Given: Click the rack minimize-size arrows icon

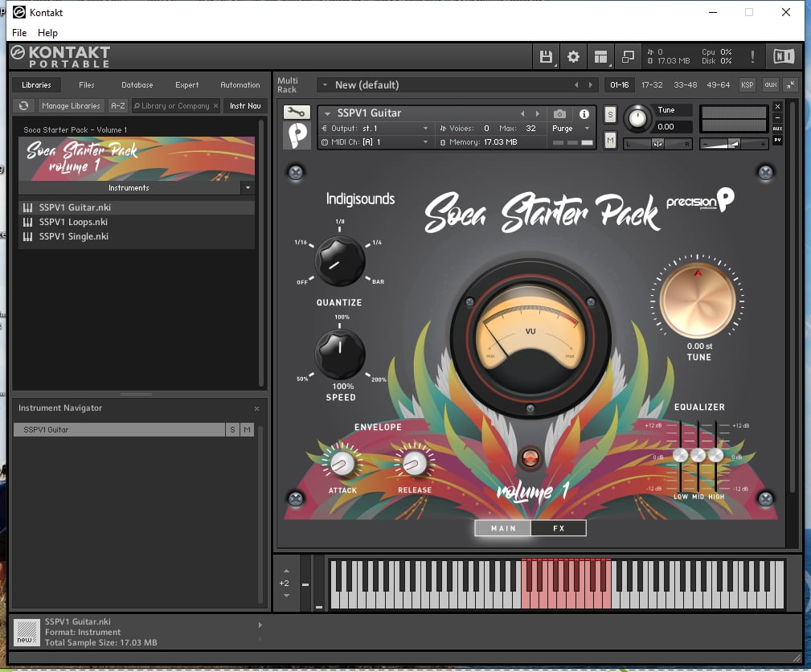Looking at the screenshot, I should pos(791,85).
